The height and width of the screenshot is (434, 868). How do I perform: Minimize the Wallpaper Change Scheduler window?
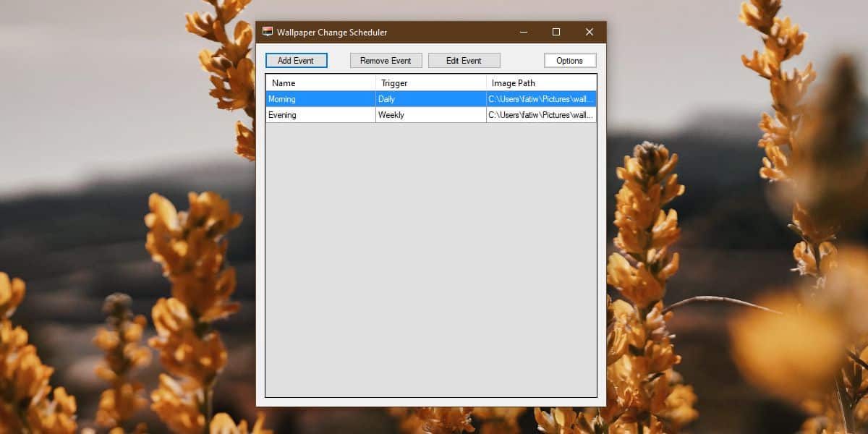point(523,32)
